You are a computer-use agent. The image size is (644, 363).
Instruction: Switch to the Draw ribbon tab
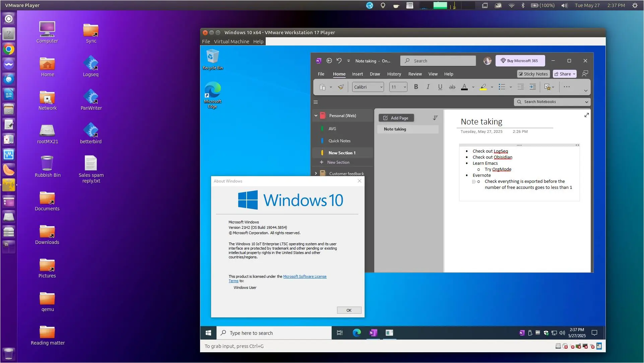(375, 74)
